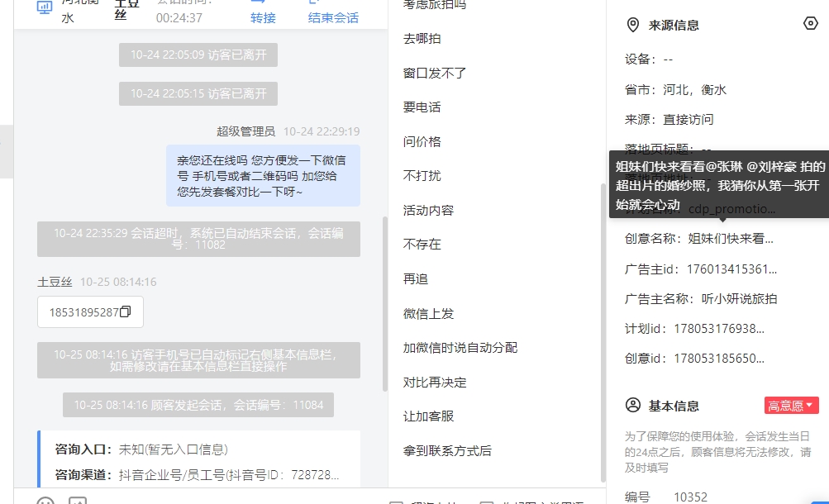Click the monitor device icon beside 河北衡水
Viewport: 829px width, 504px height.
(x=45, y=7)
